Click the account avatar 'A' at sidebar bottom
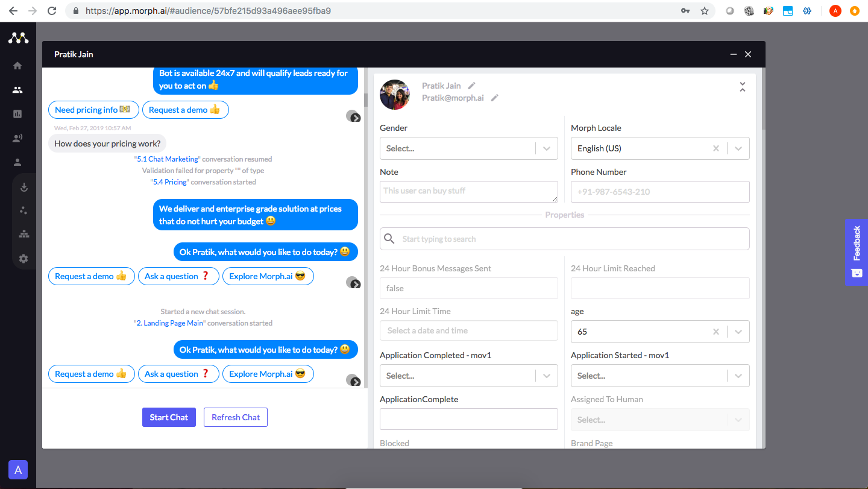 coord(18,470)
